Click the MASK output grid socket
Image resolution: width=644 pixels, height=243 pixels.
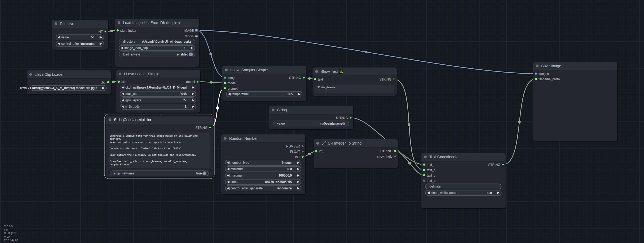[196, 36]
